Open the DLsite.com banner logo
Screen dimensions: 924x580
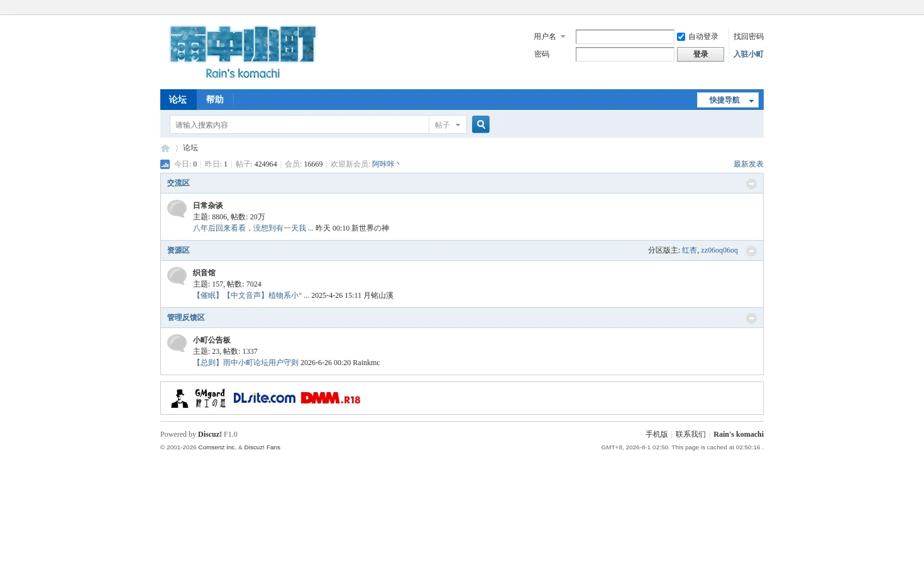click(264, 398)
